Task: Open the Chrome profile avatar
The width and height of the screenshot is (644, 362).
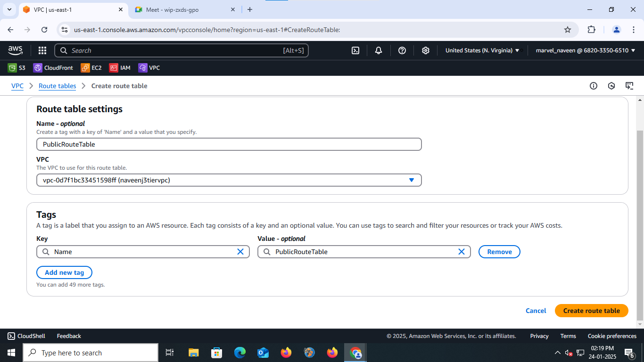Action: coord(617,30)
